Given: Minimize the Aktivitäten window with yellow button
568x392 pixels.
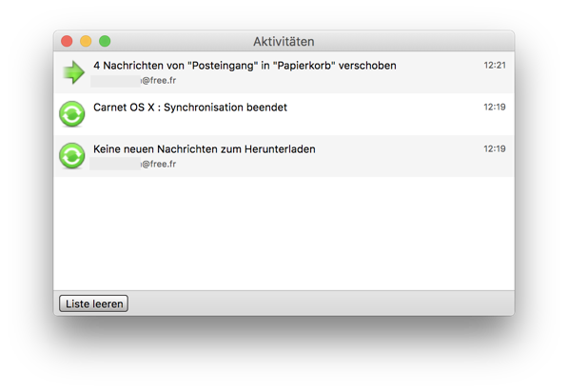Looking at the screenshot, I should coord(86,41).
